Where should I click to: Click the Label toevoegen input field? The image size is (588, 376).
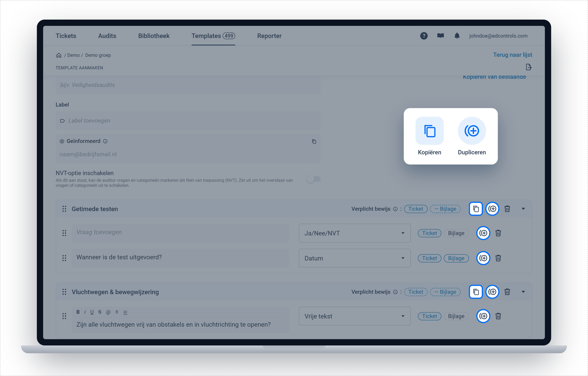pos(188,121)
